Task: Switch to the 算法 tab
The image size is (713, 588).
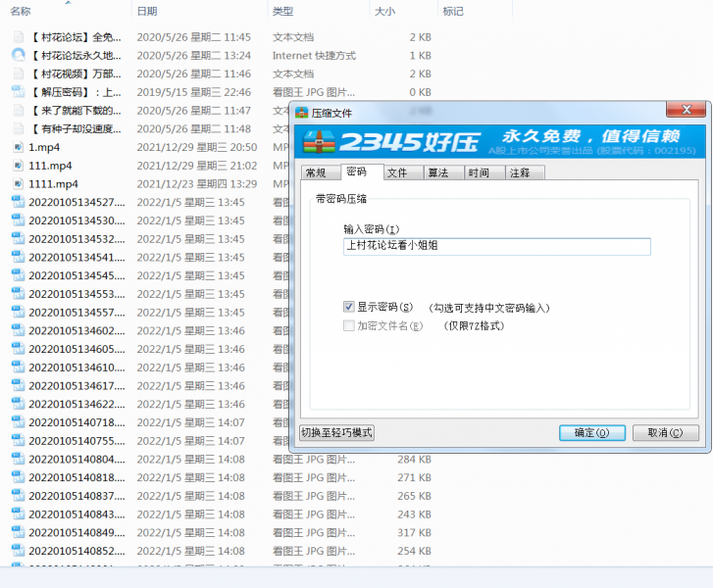Action: pos(437,172)
